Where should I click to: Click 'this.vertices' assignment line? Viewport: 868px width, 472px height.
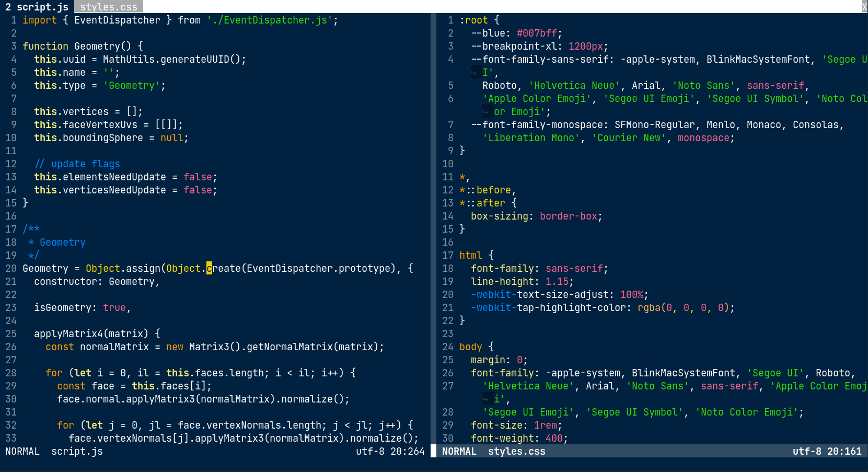coord(88,111)
